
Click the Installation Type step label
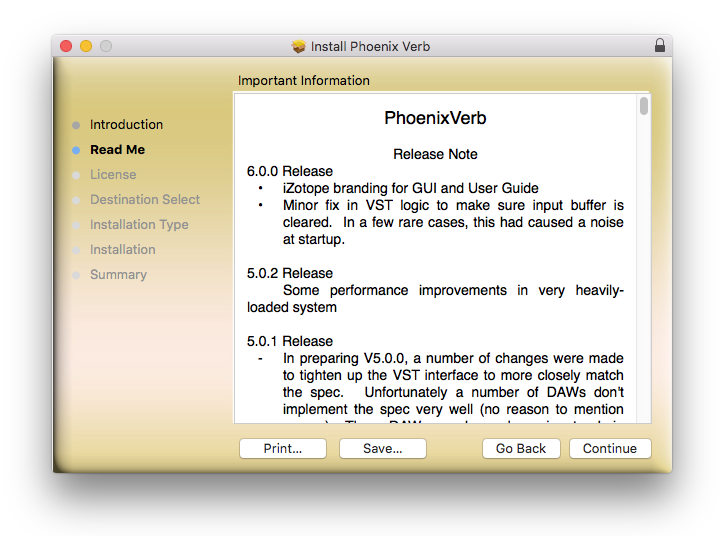point(139,224)
